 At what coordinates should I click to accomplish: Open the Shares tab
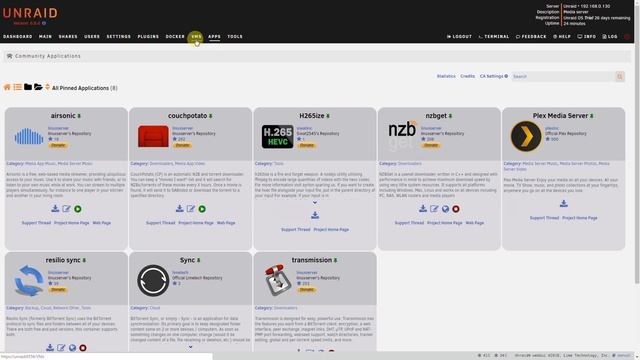click(x=68, y=37)
